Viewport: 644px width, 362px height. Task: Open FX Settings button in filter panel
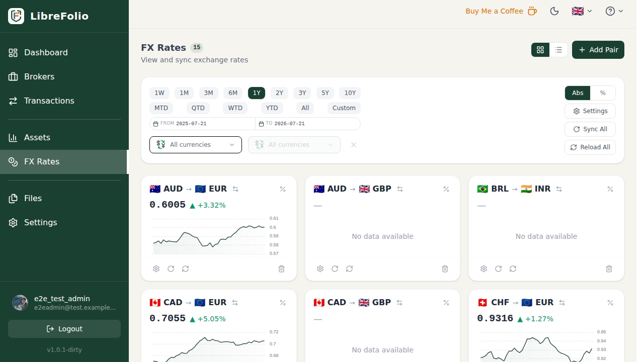click(590, 111)
